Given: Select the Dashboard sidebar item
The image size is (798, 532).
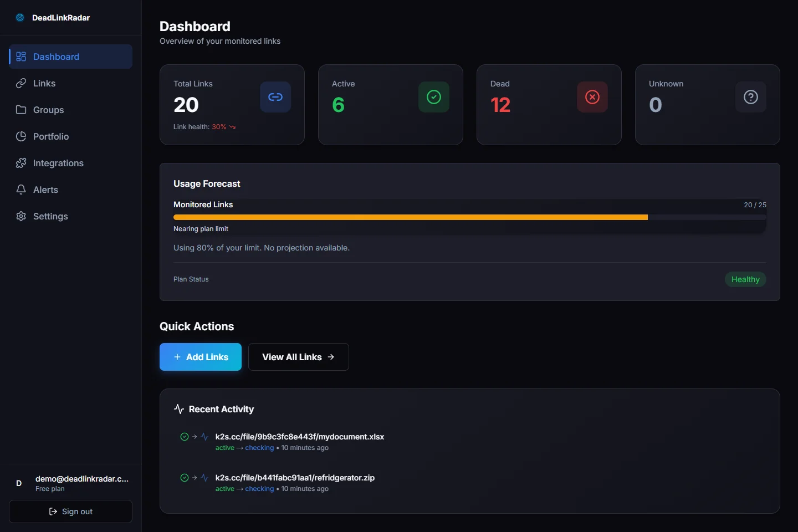Looking at the screenshot, I should [56, 57].
